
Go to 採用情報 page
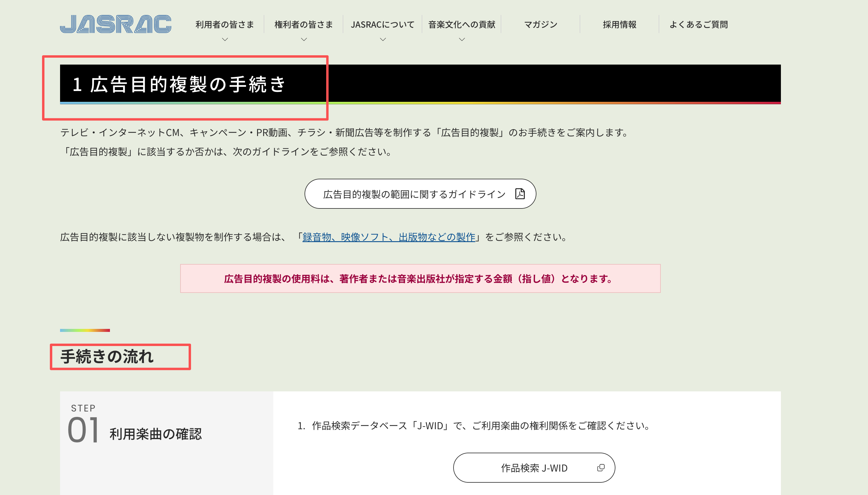click(620, 24)
